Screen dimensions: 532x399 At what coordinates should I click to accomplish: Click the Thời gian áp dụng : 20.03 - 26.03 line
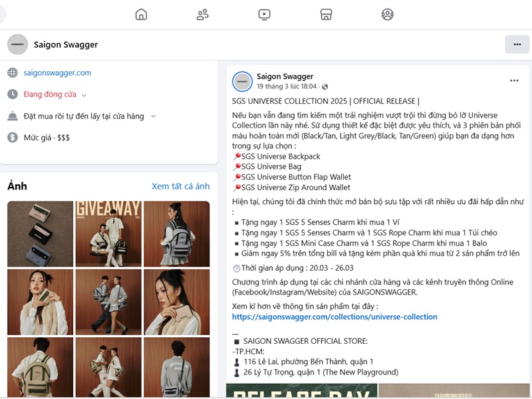[x=293, y=268]
